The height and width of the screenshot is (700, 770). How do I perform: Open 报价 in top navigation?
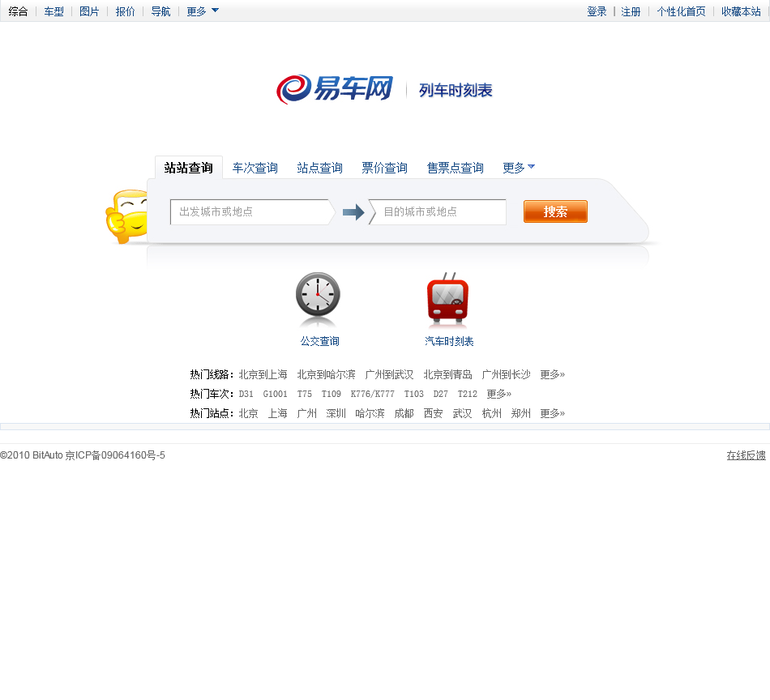(x=125, y=11)
